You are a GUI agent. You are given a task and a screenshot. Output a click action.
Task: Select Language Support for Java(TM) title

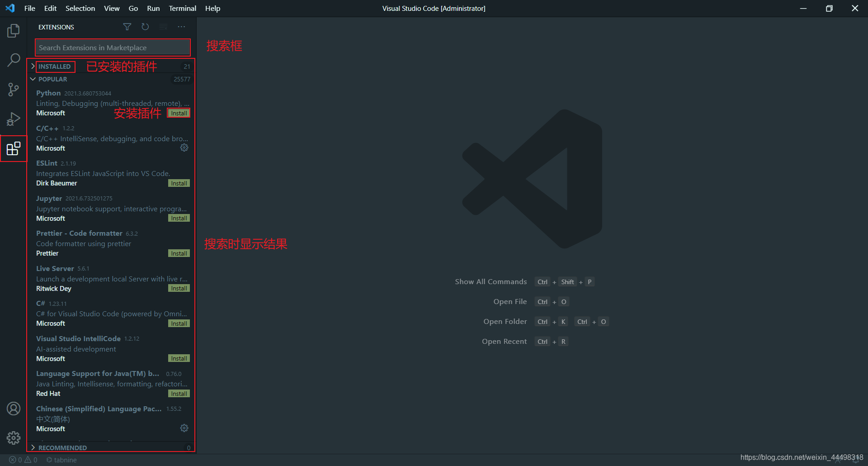click(98, 373)
